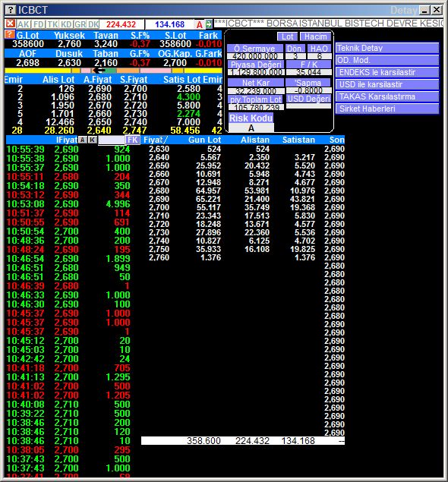Open Teknik Detay
Viewport: 448px width, 482px height.
386,49
